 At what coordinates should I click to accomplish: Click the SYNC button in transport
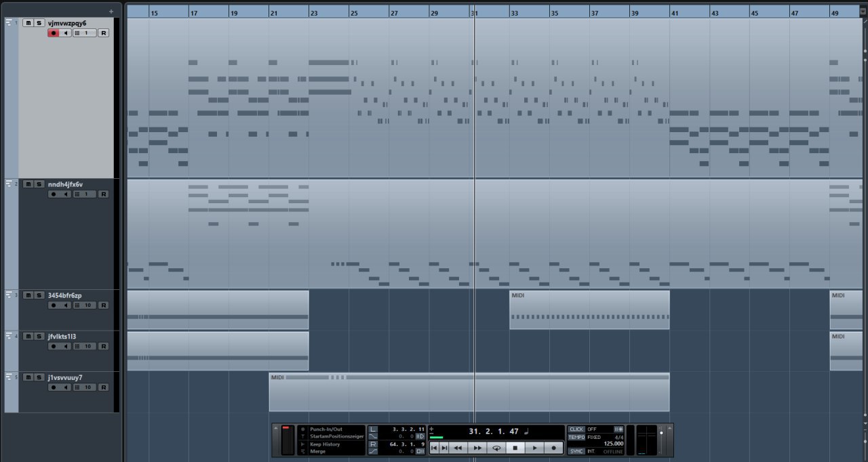[x=576, y=451]
